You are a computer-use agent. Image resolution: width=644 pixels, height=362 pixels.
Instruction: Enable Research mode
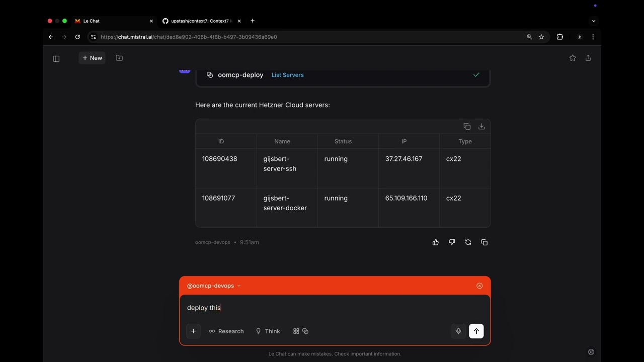coord(226,331)
